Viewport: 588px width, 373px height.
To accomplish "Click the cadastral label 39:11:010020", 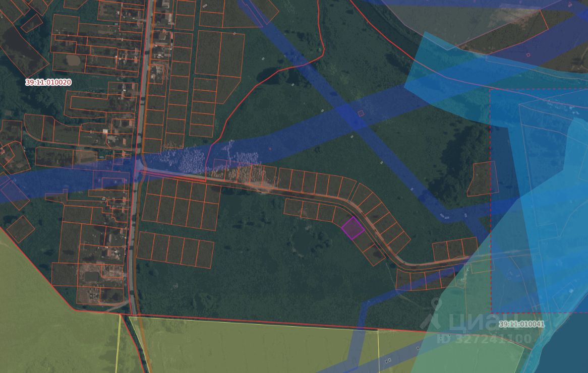I will click(x=48, y=82).
